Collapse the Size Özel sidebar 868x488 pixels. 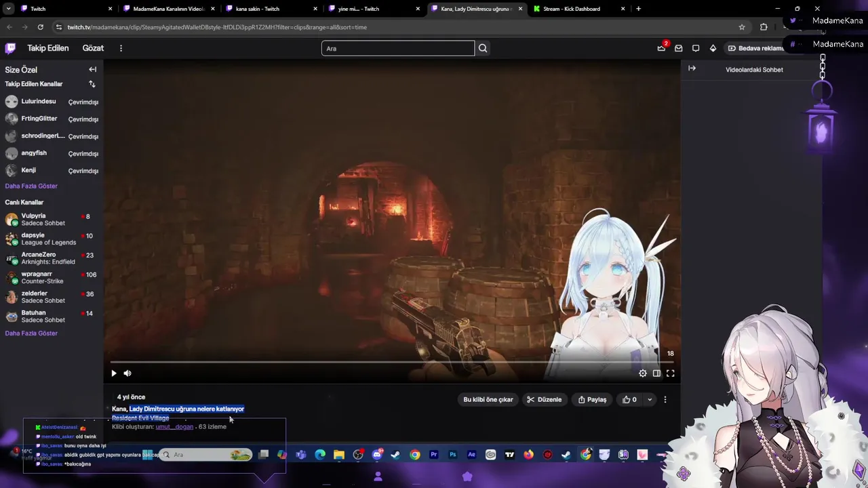pyautogui.click(x=92, y=69)
